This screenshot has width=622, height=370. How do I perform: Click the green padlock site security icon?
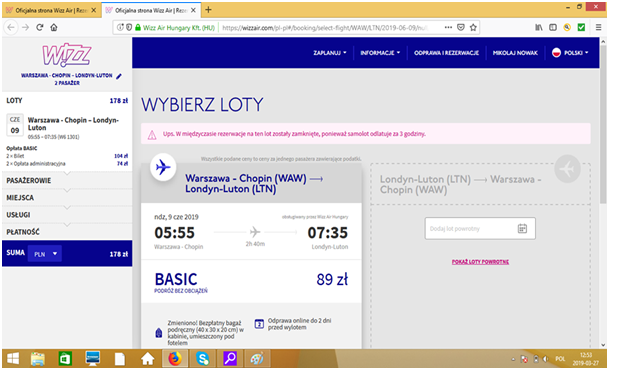click(x=138, y=27)
